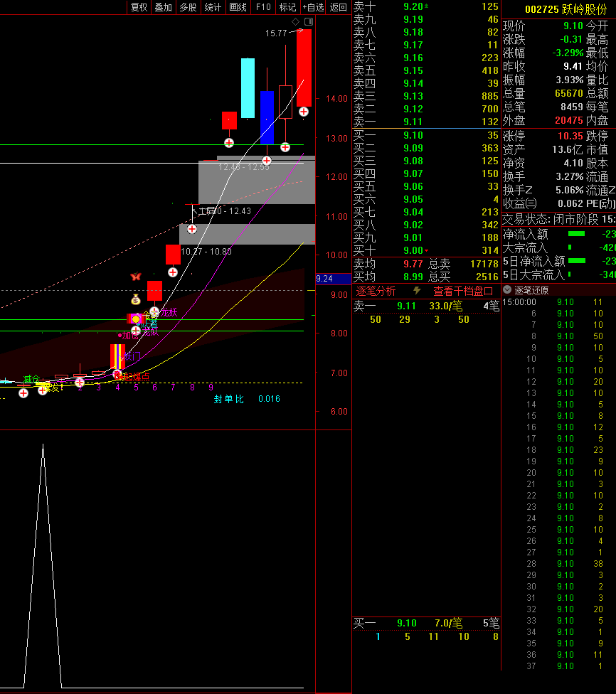616x694 pixels.
Task: Click the 交易状态 闭市阶段 status line
Action: click(558, 219)
